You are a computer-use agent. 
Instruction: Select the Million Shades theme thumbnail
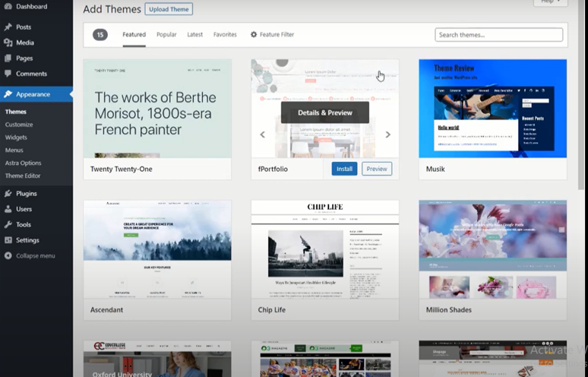pos(493,249)
